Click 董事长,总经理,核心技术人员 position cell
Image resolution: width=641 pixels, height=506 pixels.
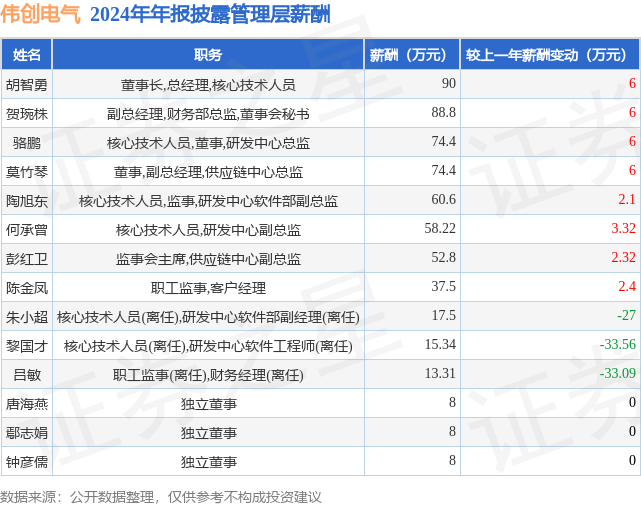point(208,85)
